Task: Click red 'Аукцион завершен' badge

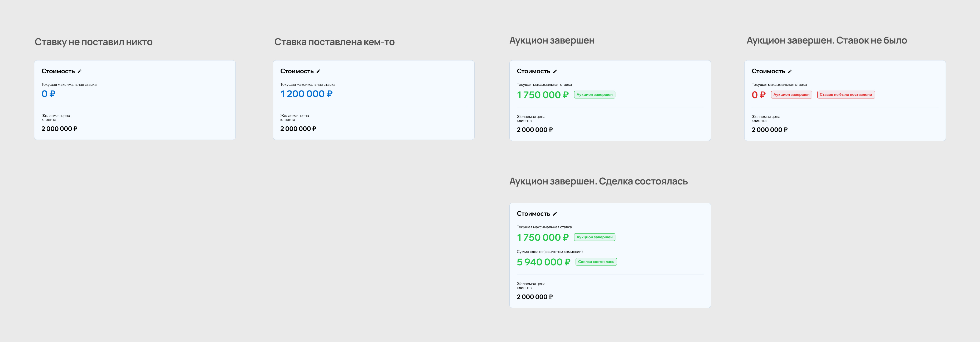Action: (x=792, y=94)
